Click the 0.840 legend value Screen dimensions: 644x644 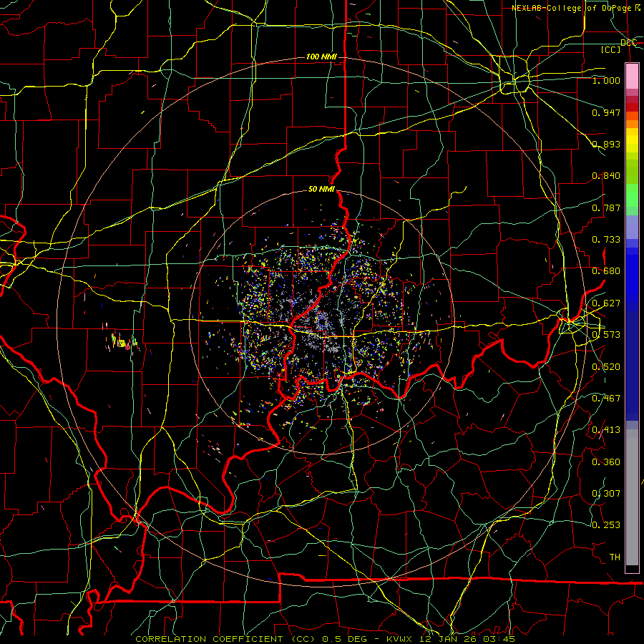click(606, 176)
